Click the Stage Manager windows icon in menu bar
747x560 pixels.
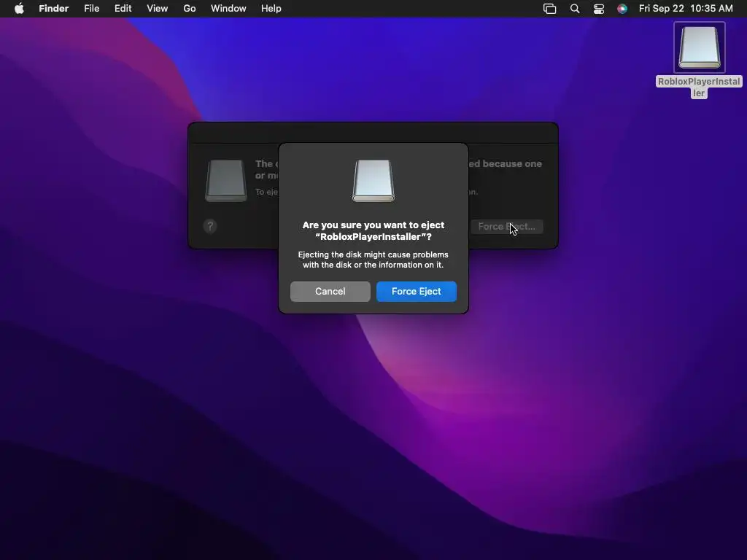(550, 9)
